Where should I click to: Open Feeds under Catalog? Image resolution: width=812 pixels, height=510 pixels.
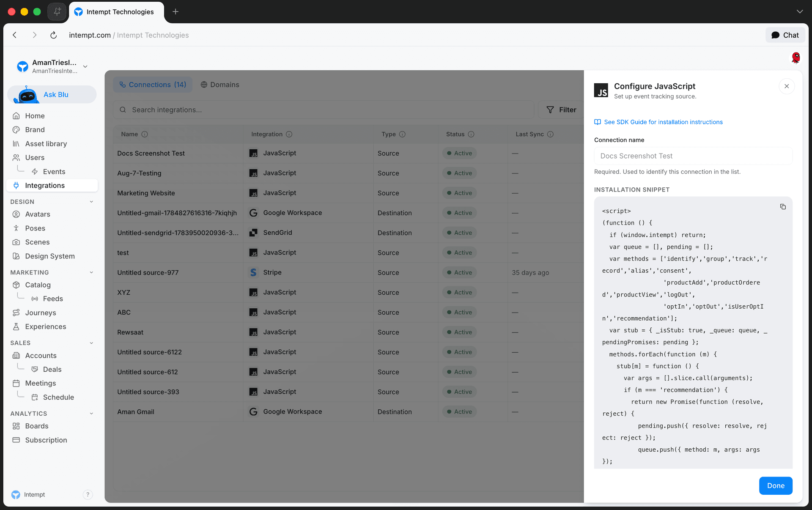tap(52, 299)
